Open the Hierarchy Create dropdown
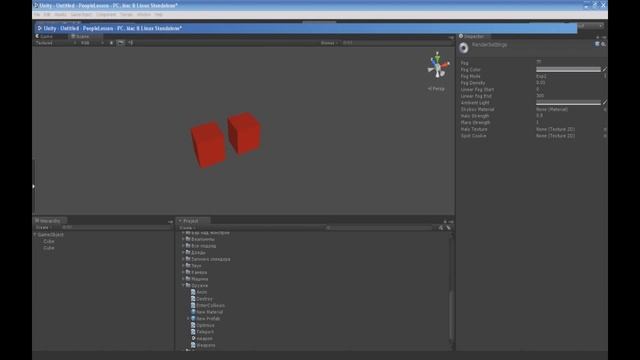The image size is (640, 360). pyautogui.click(x=43, y=227)
